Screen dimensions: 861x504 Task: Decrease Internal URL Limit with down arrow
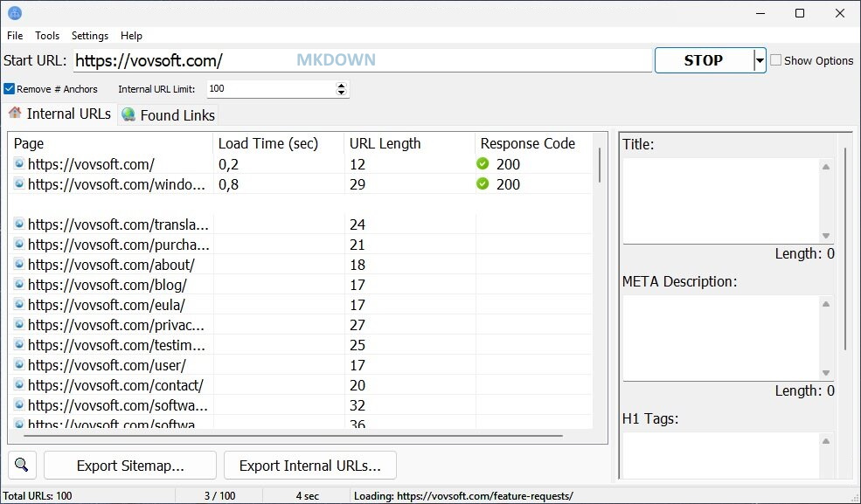pos(342,92)
